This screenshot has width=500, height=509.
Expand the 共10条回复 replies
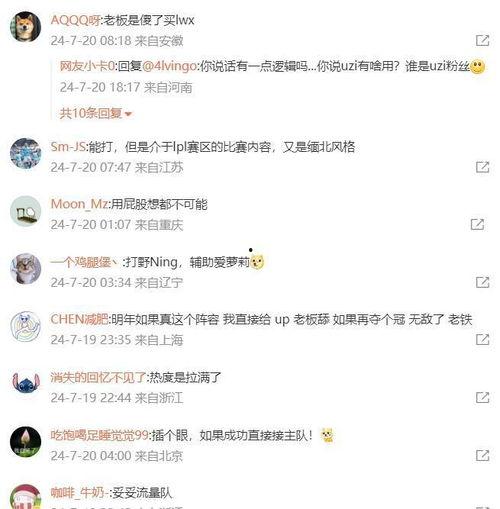(x=96, y=114)
